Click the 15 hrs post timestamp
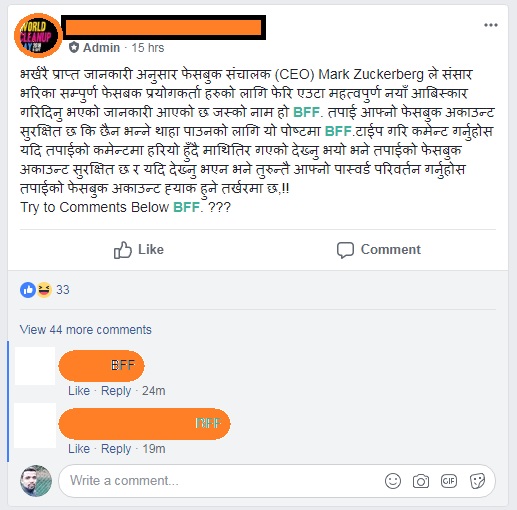 click(x=148, y=48)
